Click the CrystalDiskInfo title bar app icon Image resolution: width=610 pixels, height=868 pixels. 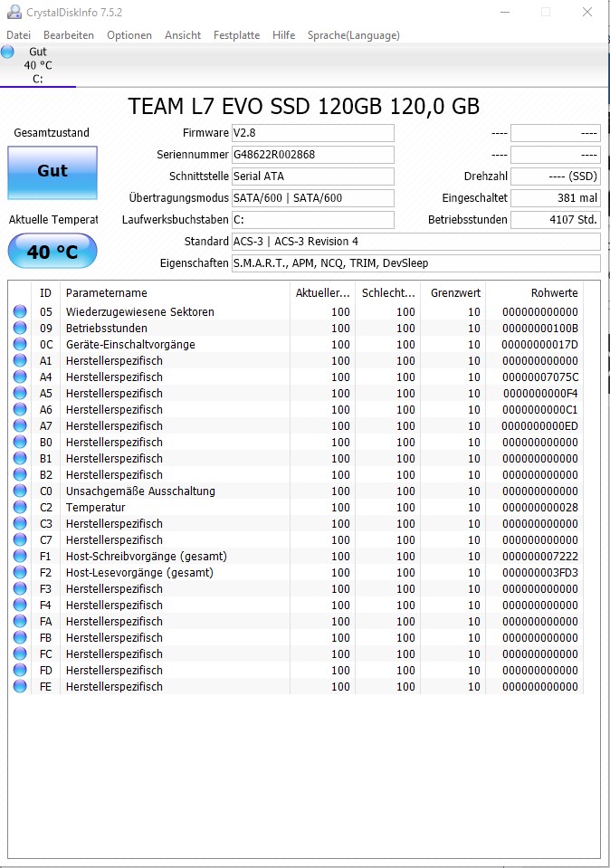(14, 12)
